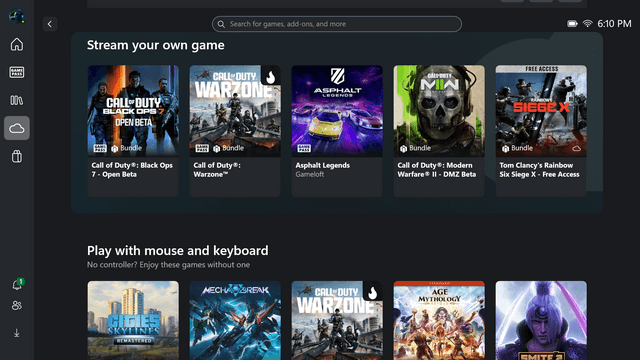
Task: Open Warzone cover in mouse and keyboard row
Action: click(337, 320)
